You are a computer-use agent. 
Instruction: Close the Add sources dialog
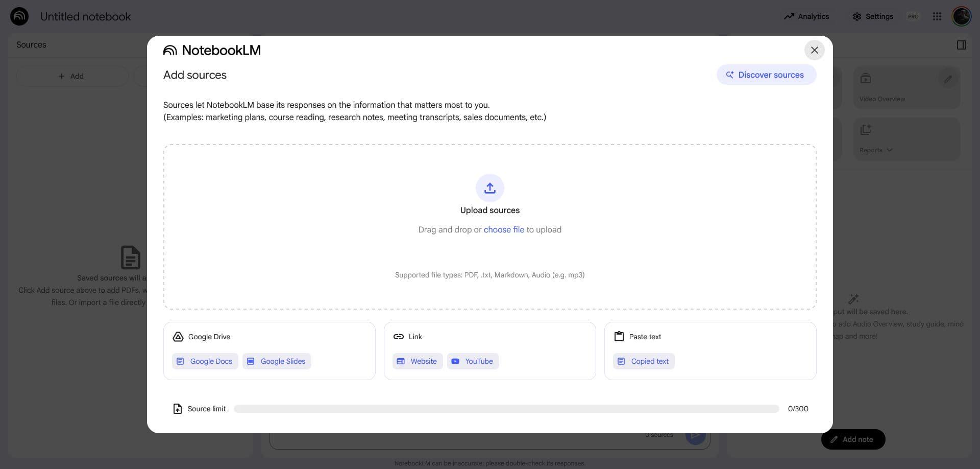(x=814, y=50)
